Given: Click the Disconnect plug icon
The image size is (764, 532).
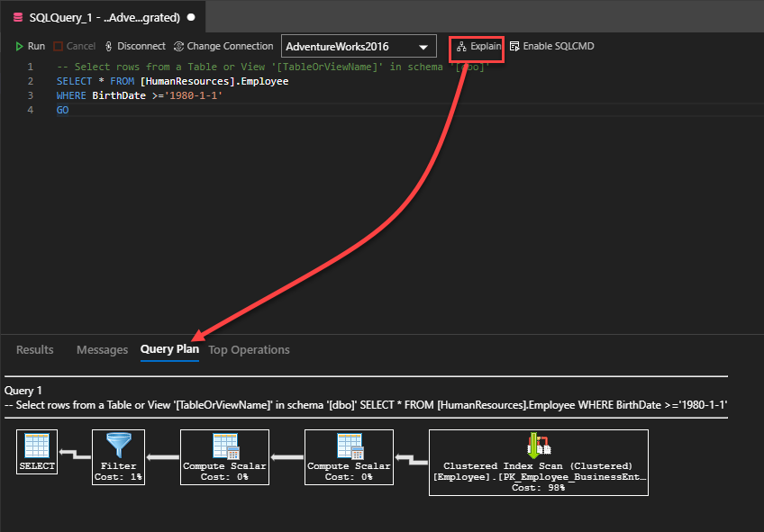Looking at the screenshot, I should click(108, 46).
